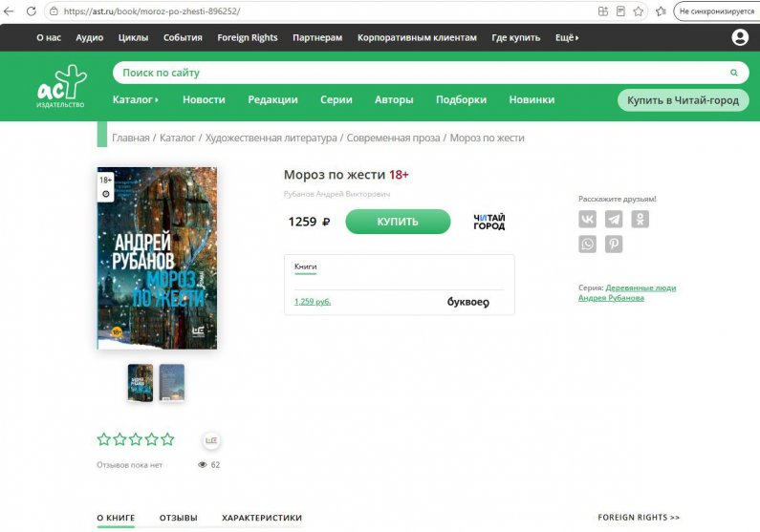Go to the Серии section
Screen dimensions: 760x532
[x=337, y=99]
